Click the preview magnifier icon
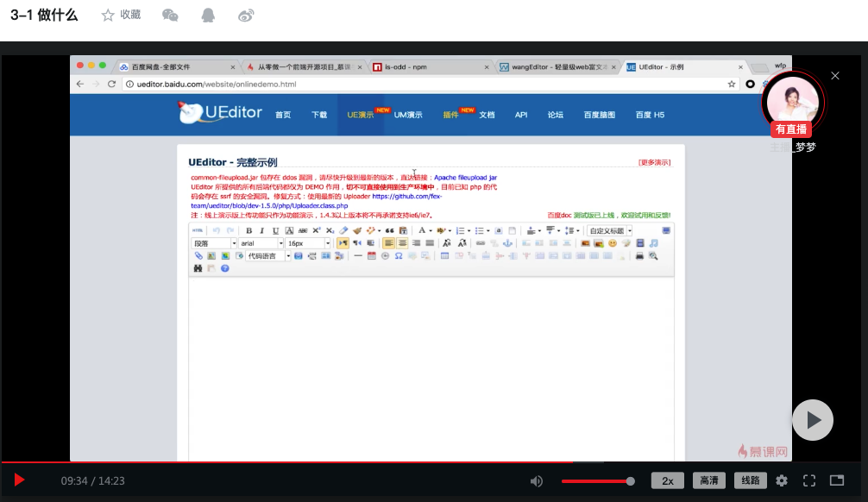Screen dimensions: 868x502 click(653, 255)
